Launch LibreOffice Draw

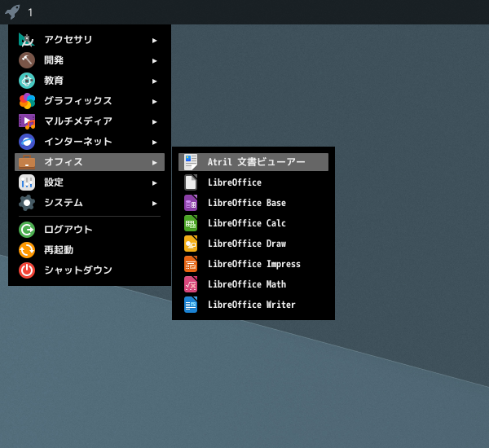pyautogui.click(x=253, y=244)
